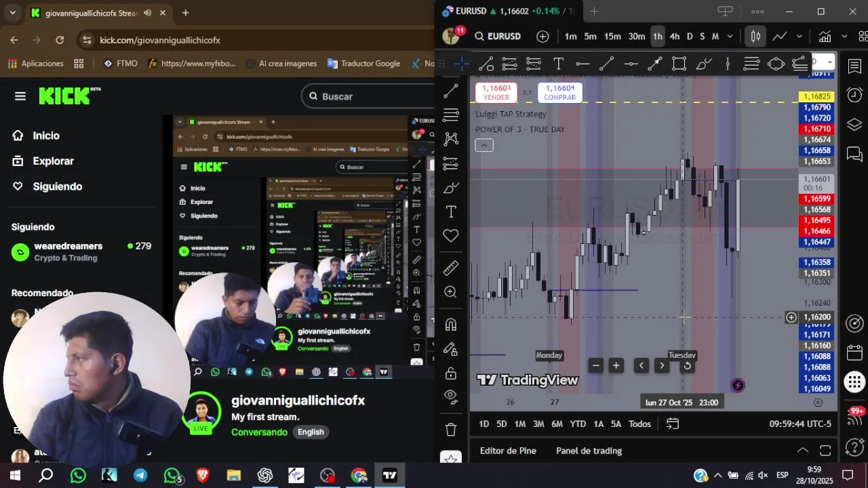Screen dimensions: 868x488
Task: Click the EURUSD symbol search box
Action: (498, 37)
